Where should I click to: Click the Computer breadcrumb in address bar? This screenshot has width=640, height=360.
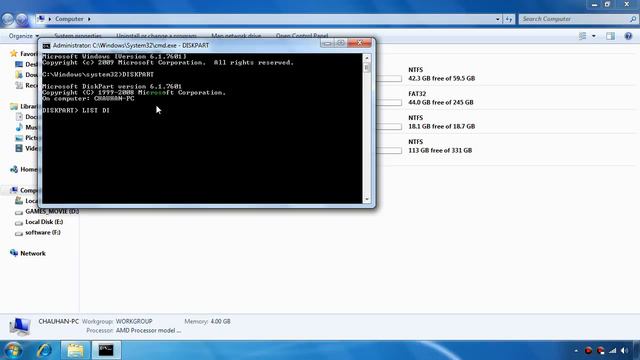(69, 19)
